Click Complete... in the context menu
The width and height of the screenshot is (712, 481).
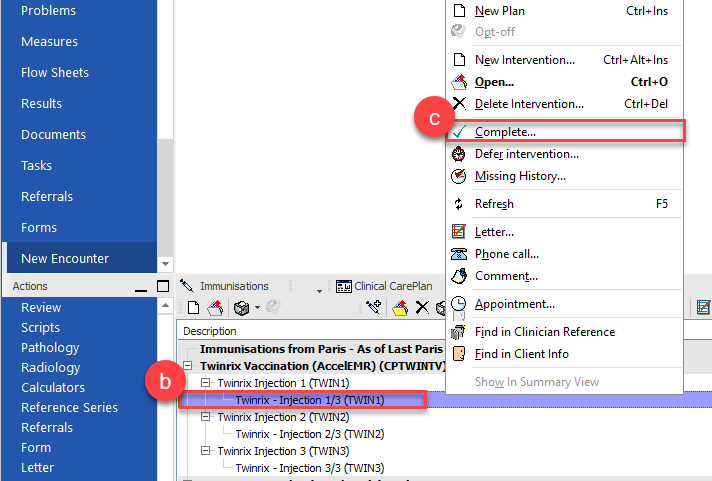point(564,132)
